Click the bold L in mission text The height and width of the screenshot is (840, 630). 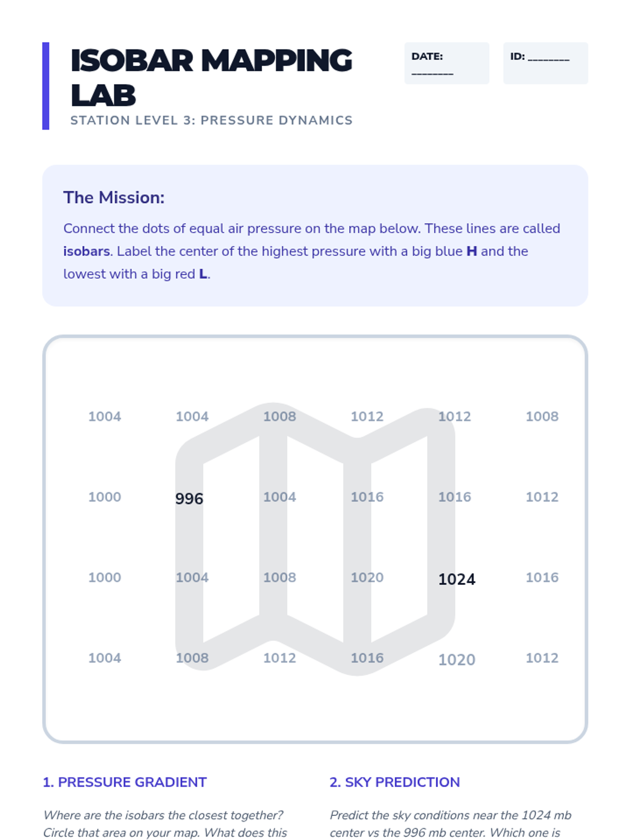point(203,274)
